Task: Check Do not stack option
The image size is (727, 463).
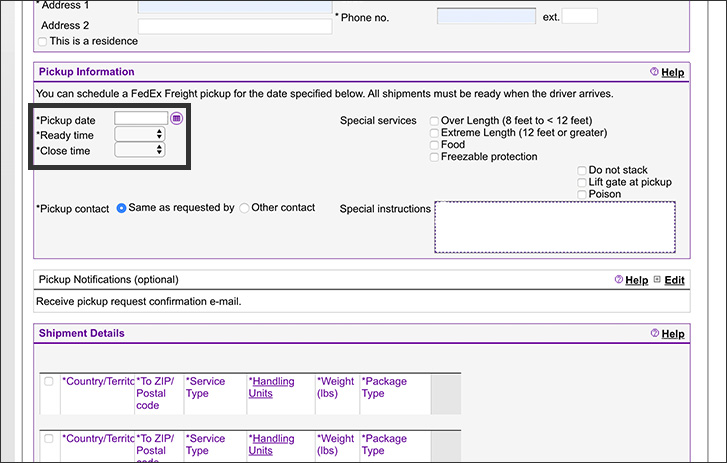Action: coord(582,170)
